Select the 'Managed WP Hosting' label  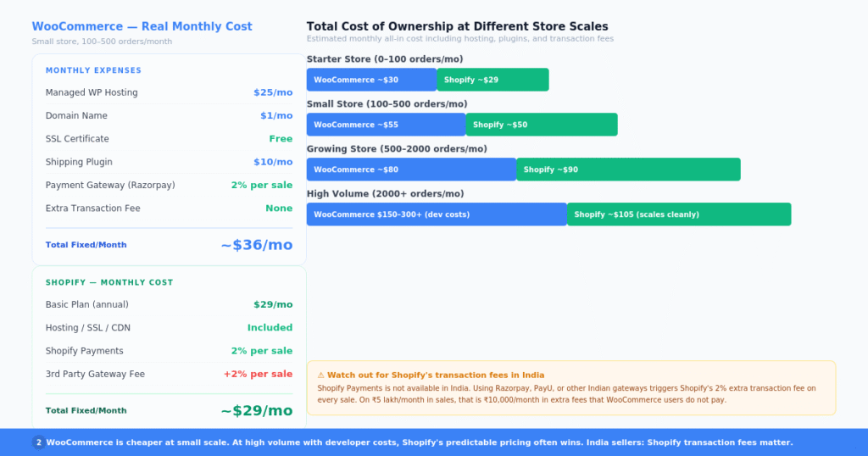92,92
